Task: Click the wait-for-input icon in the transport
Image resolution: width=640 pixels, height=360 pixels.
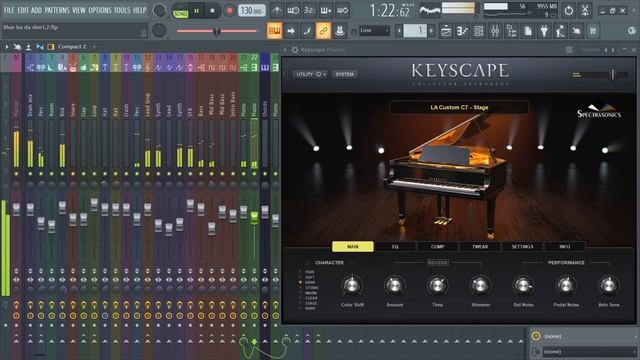Action: (293, 11)
